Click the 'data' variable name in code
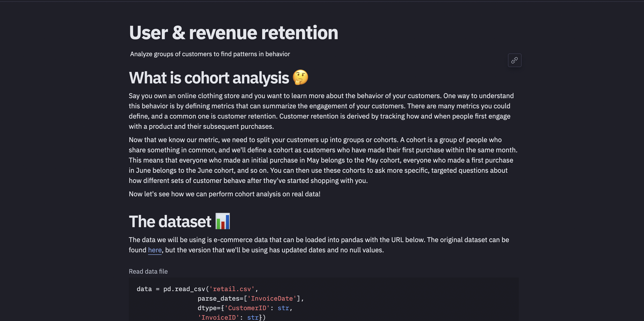 pos(144,289)
